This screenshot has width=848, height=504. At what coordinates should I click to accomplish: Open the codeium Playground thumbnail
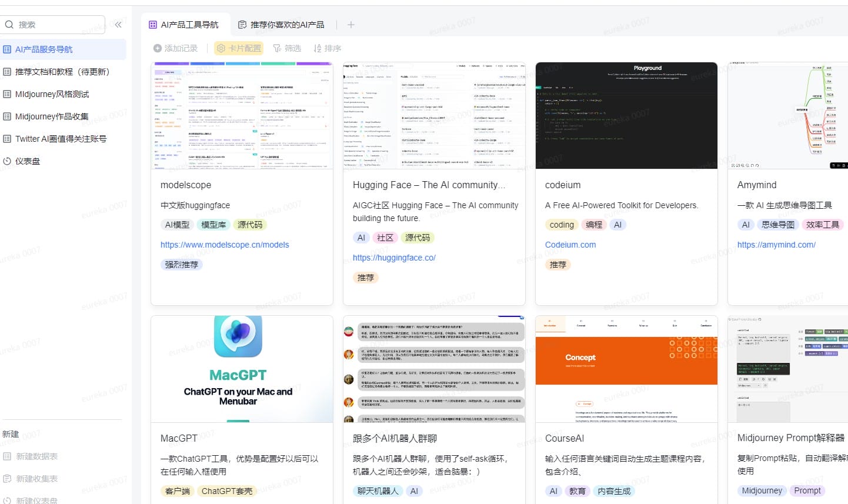[626, 116]
